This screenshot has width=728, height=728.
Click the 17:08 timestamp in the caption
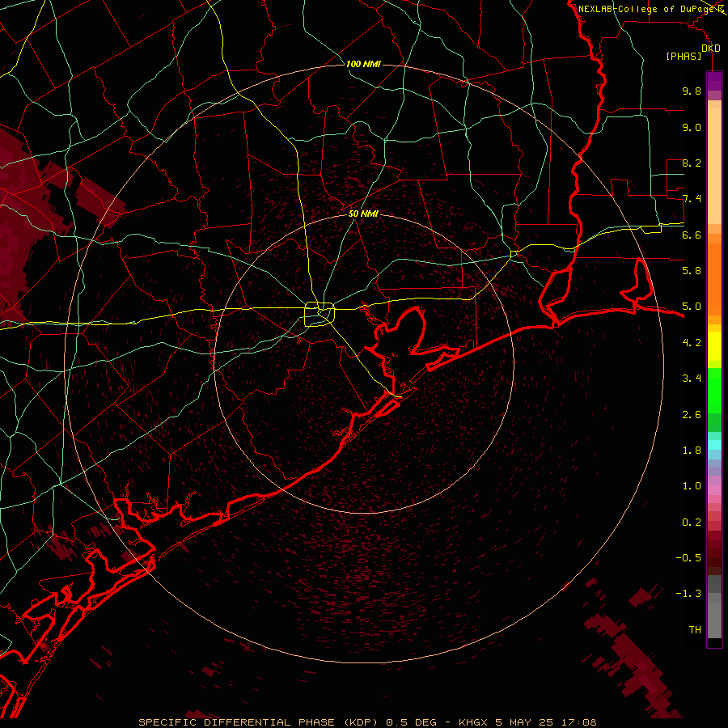click(x=580, y=722)
